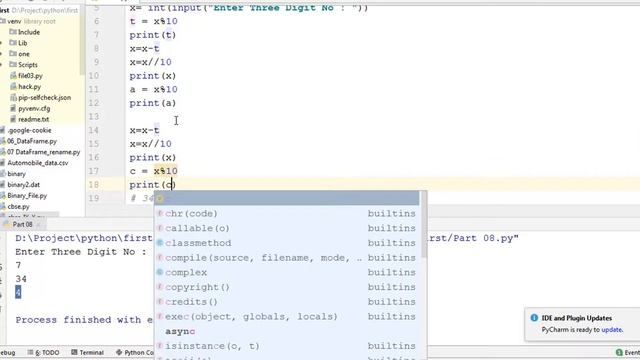Click Terminal tab icon

click(x=74, y=352)
